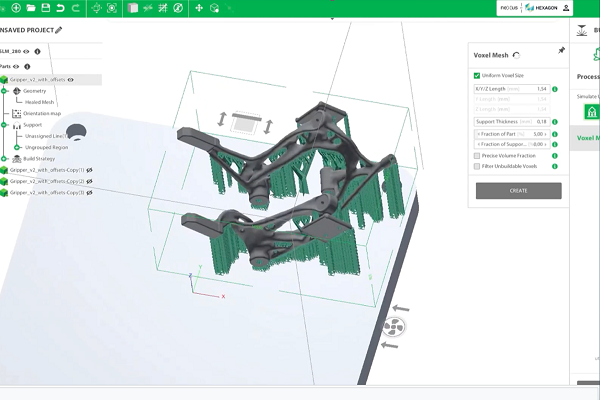
Task: Click the solid cube display mode icon
Action: (x=133, y=8)
